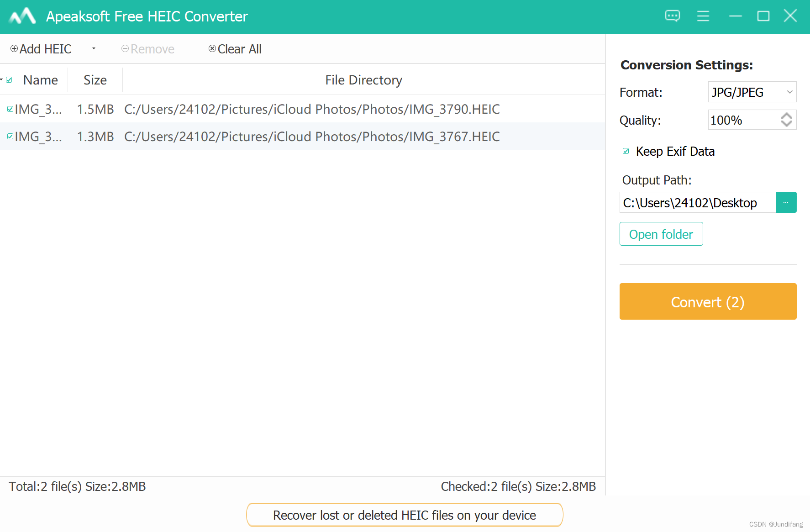Viewport: 810px width, 532px height.
Task: Close the Apeaksoft HEIC Converter window
Action: click(790, 16)
